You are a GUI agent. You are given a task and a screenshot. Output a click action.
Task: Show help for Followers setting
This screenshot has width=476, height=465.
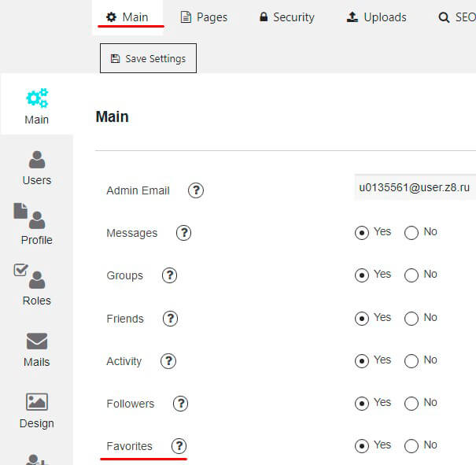coord(181,404)
